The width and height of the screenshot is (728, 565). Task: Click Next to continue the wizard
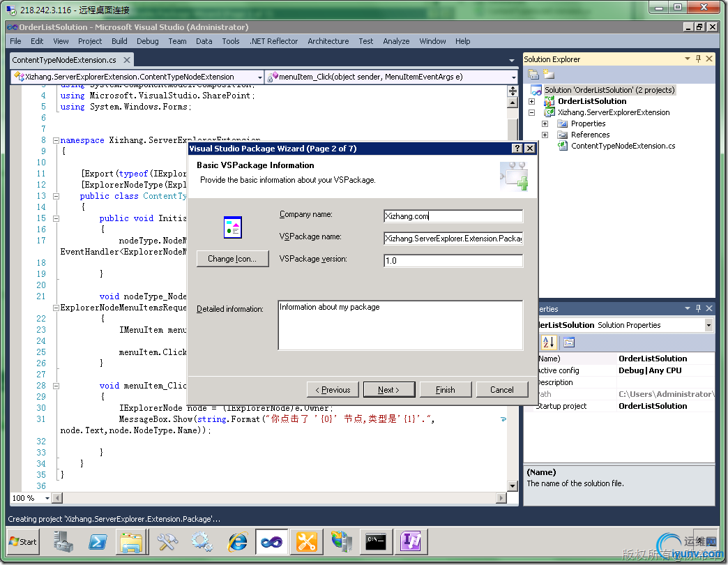point(389,389)
